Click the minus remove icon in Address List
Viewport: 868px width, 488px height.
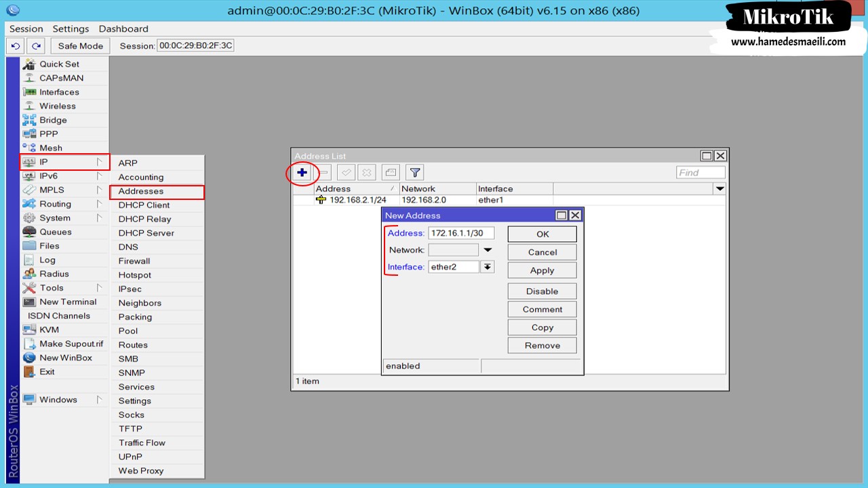323,172
